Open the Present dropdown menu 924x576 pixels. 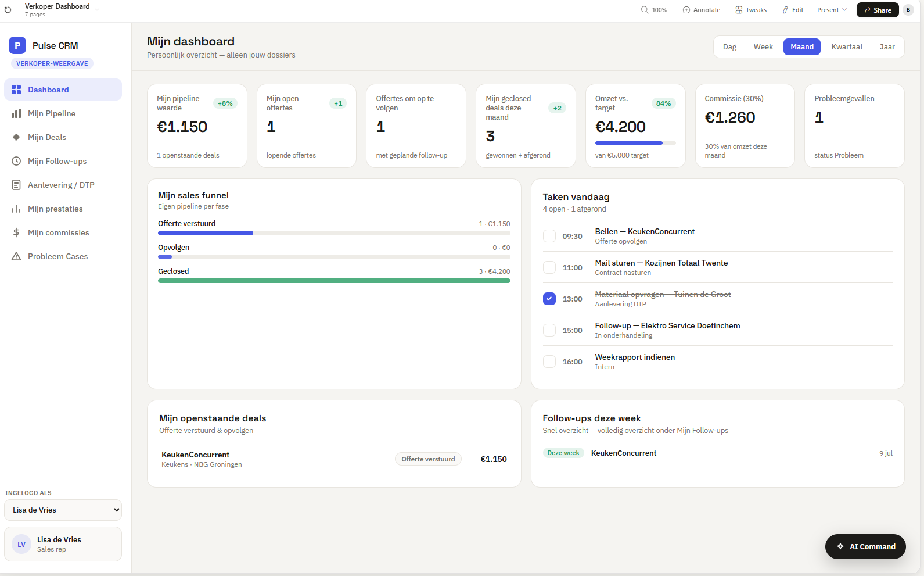pyautogui.click(x=832, y=10)
